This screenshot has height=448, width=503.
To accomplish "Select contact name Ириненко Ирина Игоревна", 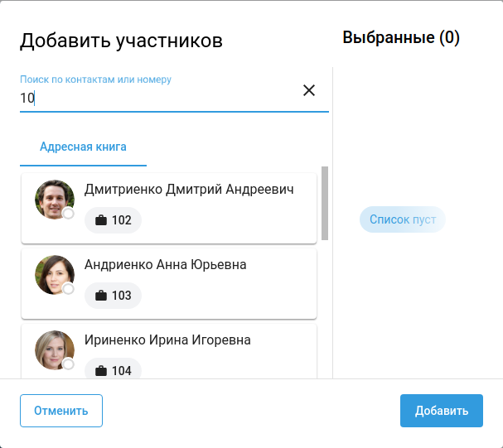I will tap(167, 340).
